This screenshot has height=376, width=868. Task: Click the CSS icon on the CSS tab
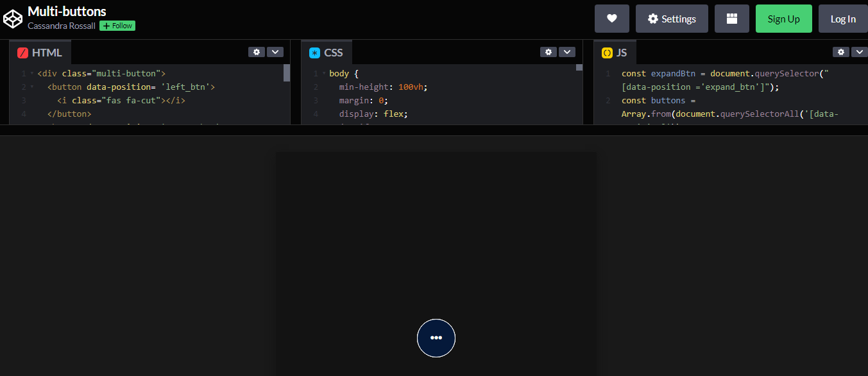pyautogui.click(x=314, y=52)
